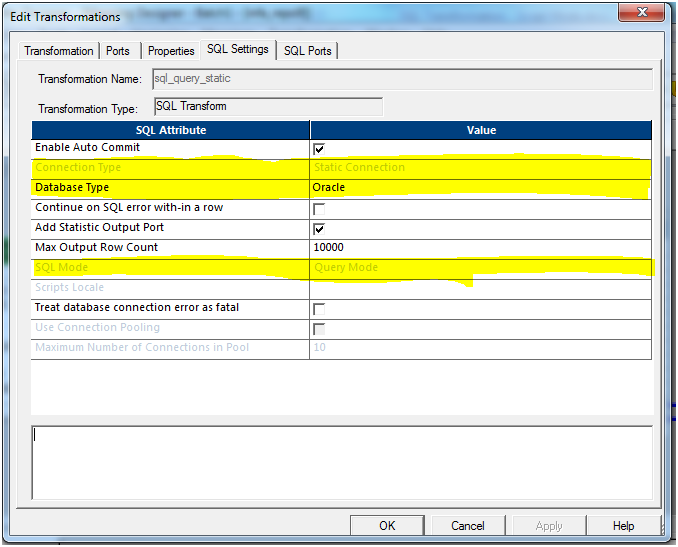Click the OK button
678x547 pixels.
coord(387,526)
